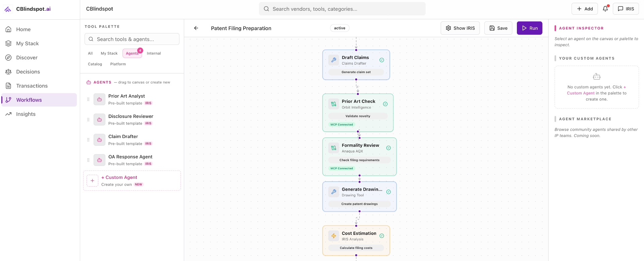
Task: Click the Cost Estimation lightning bolt icon
Action: (334, 236)
